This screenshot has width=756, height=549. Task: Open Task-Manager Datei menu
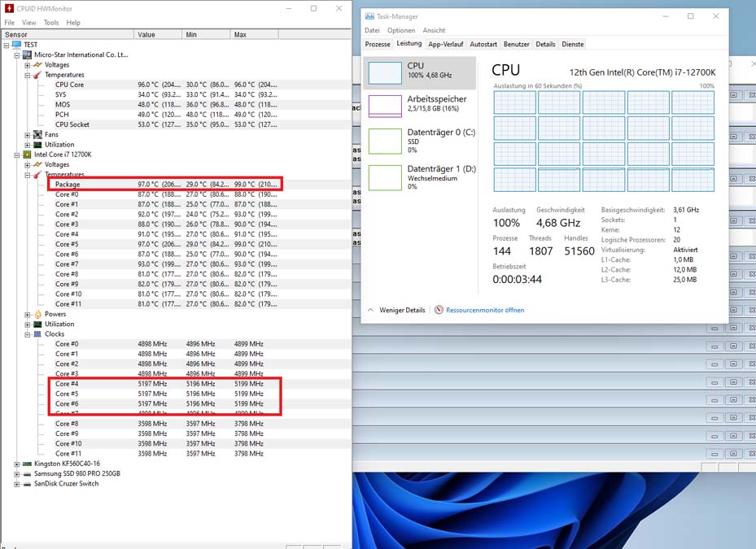372,30
